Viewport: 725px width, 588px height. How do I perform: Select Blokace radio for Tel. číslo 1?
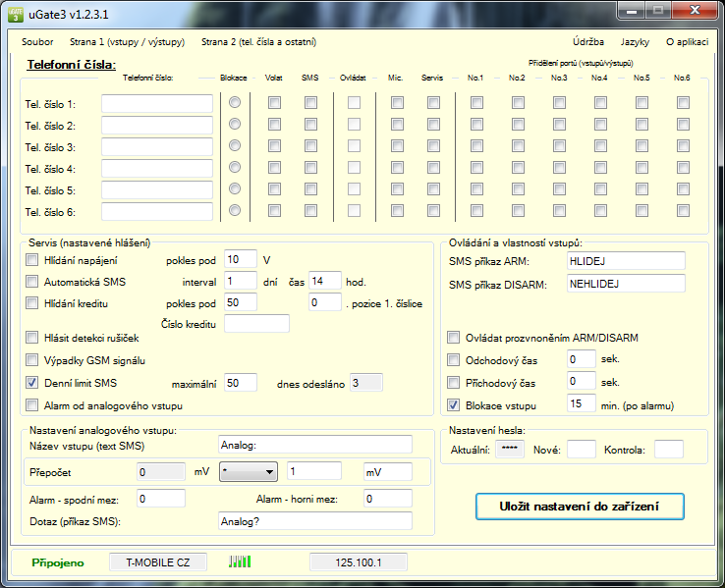tap(235, 102)
